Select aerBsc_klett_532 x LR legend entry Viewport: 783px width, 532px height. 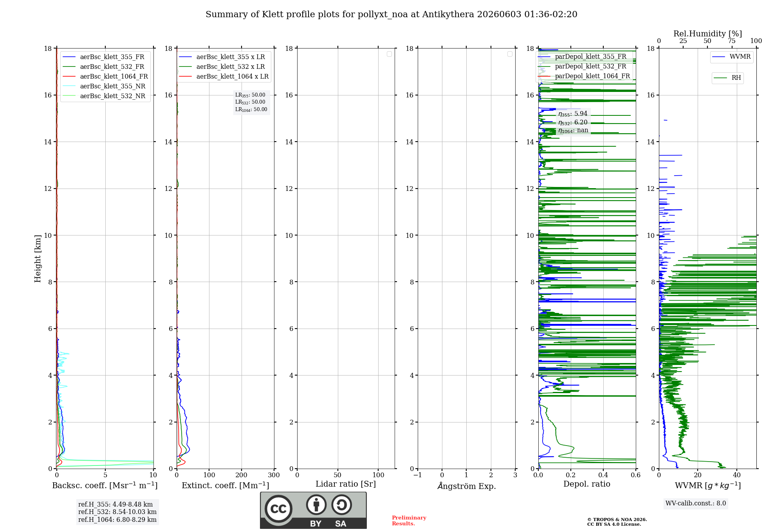pyautogui.click(x=222, y=66)
